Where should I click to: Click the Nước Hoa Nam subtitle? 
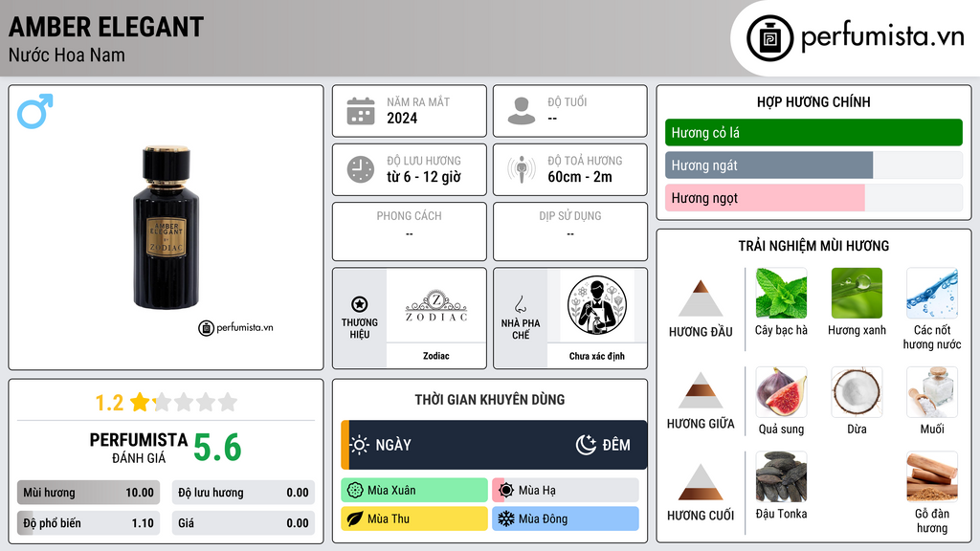(67, 55)
